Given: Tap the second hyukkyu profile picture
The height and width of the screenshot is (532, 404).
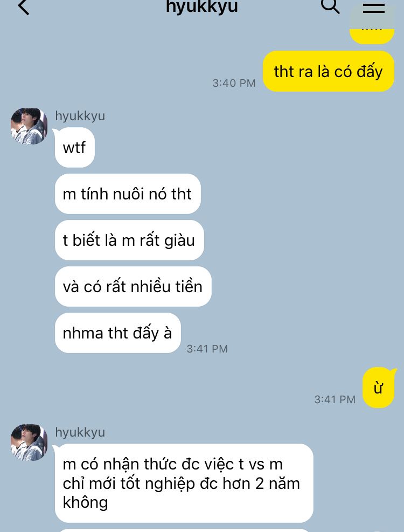Looking at the screenshot, I should [29, 443].
